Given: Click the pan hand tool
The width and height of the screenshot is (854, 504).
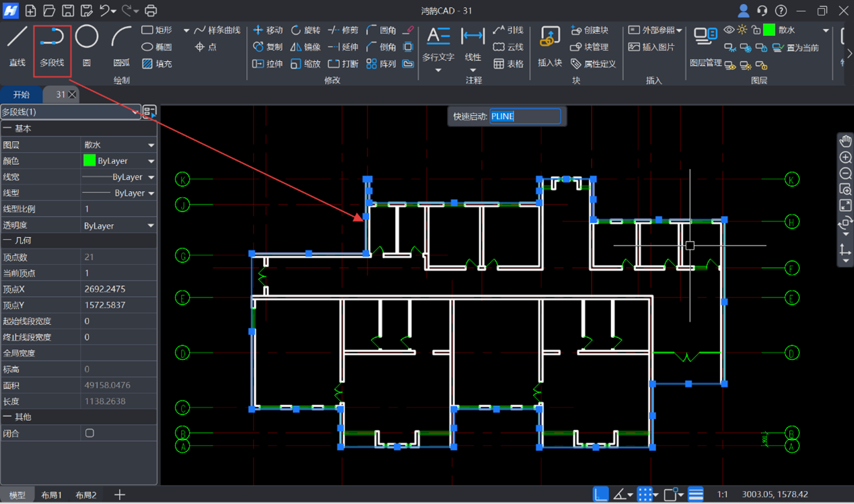Looking at the screenshot, I should tap(845, 141).
